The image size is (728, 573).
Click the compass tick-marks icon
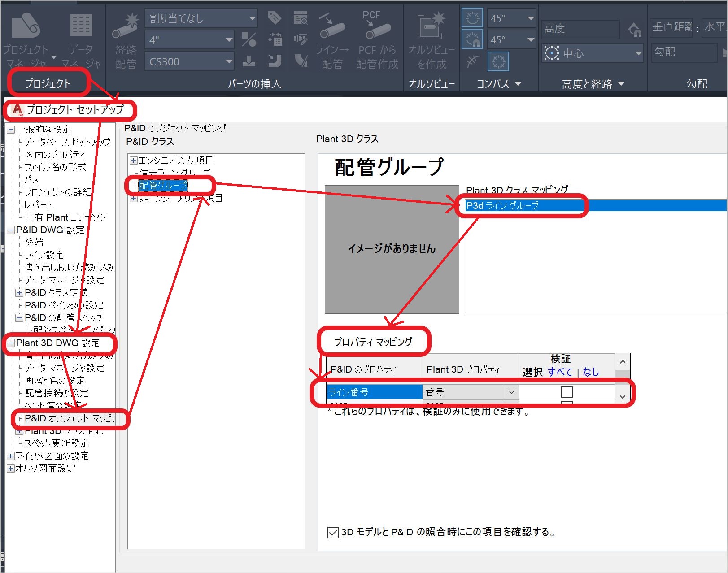pyautogui.click(x=472, y=61)
